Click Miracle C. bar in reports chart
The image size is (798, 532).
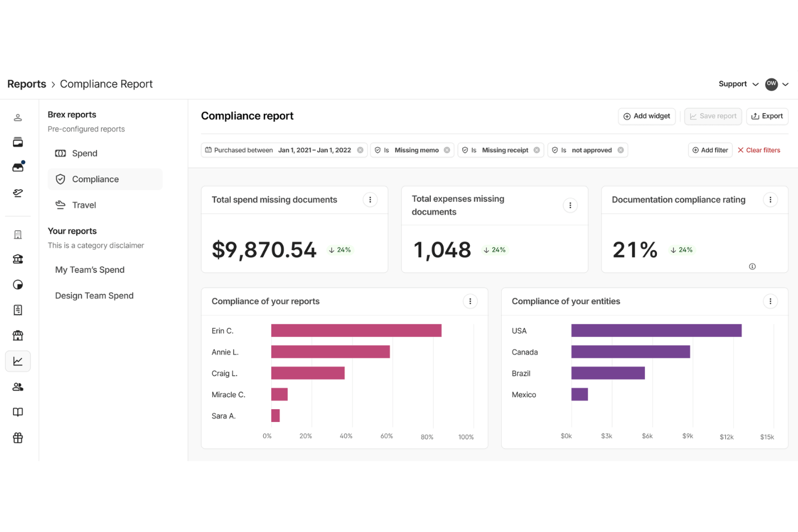[x=279, y=395]
